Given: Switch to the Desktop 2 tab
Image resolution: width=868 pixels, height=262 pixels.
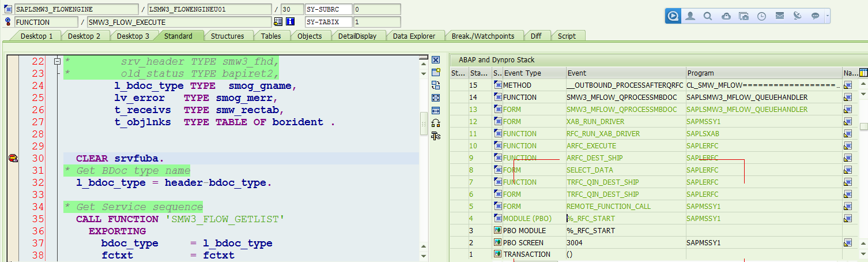Looking at the screenshot, I should point(84,36).
